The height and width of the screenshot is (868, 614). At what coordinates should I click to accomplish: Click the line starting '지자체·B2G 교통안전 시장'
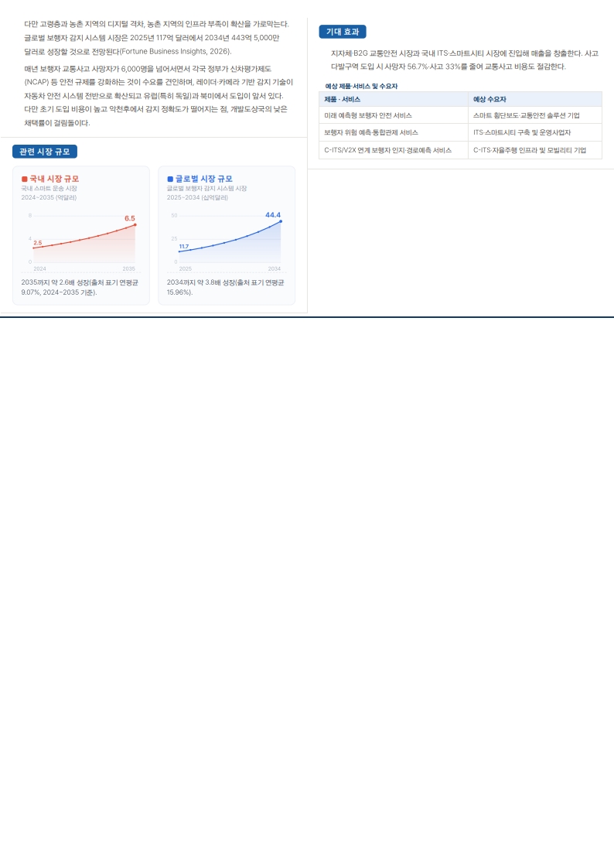coord(465,53)
